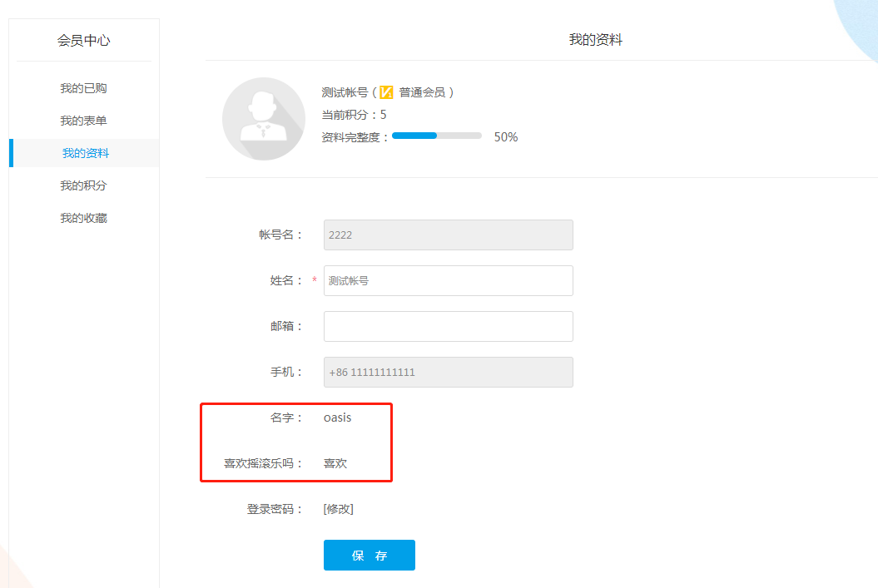
Task: Focus the 姓名 input field
Action: click(x=448, y=281)
